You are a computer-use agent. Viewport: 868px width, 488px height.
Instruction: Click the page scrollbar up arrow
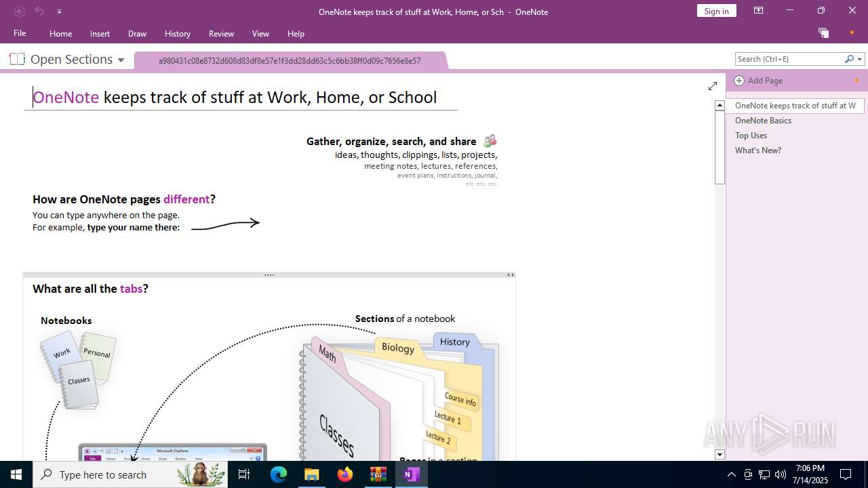(720, 105)
